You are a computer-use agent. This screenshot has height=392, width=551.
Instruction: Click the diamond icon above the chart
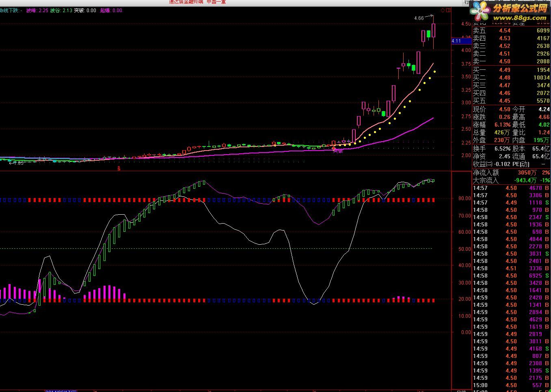pyautogui.click(x=443, y=10)
